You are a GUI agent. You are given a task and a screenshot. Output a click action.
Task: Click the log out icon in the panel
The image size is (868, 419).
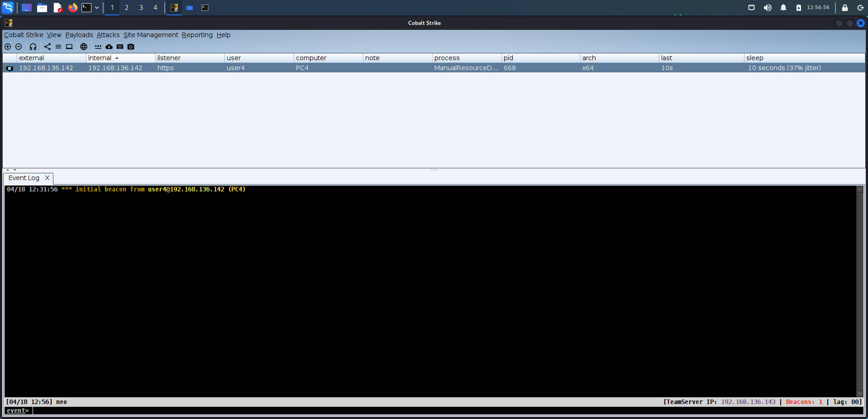[x=860, y=8]
